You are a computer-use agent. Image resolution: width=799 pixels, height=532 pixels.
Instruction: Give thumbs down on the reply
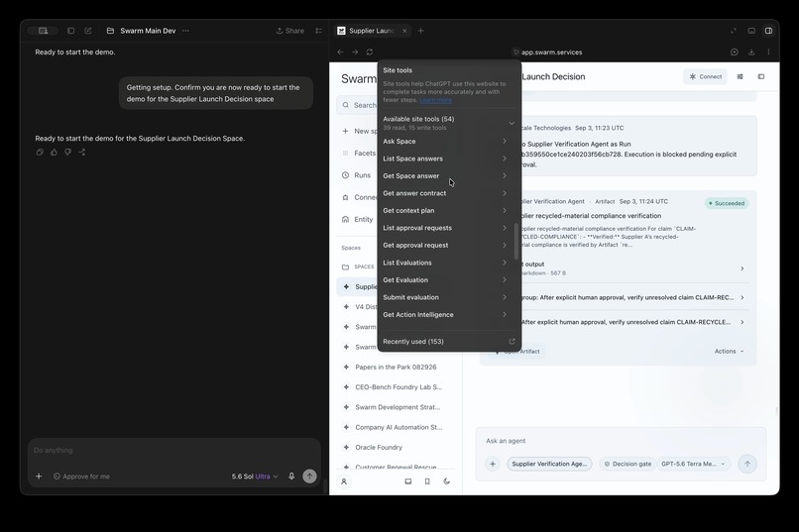pos(67,153)
